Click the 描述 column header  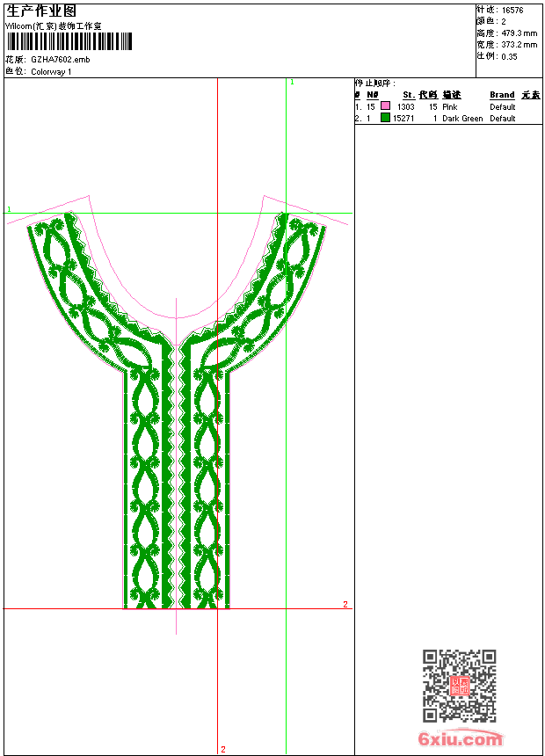pos(451,95)
